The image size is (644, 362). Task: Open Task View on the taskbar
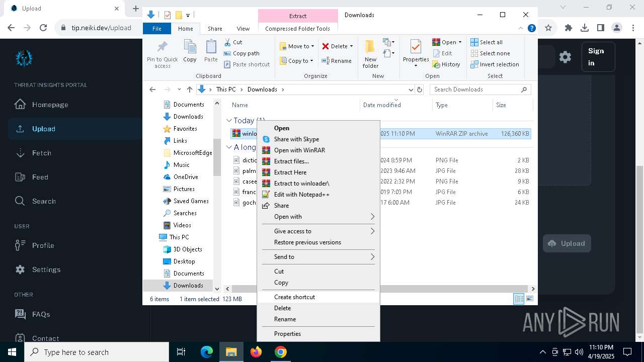tap(181, 352)
